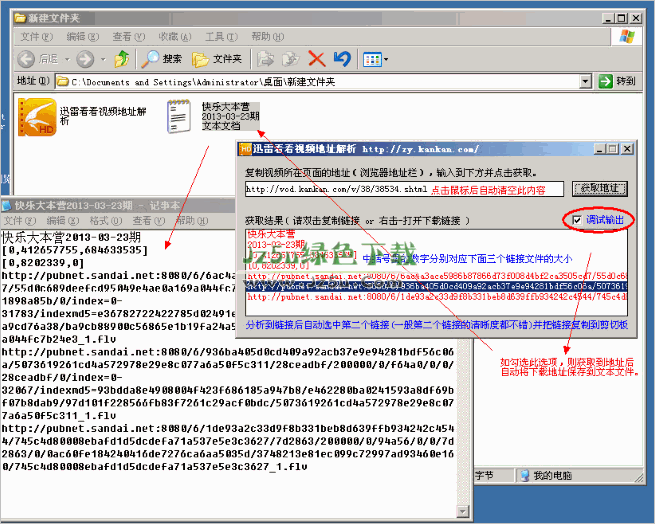
Task: Click the red Delete X icon
Action: click(x=317, y=59)
